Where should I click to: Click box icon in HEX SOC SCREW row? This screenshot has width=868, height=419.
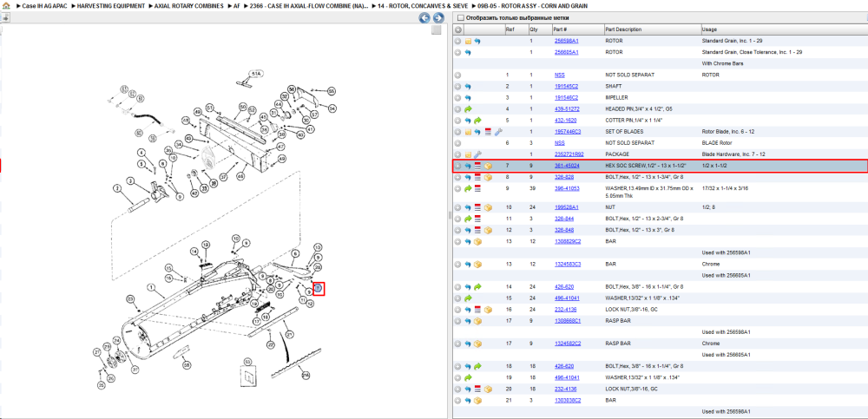(x=488, y=166)
